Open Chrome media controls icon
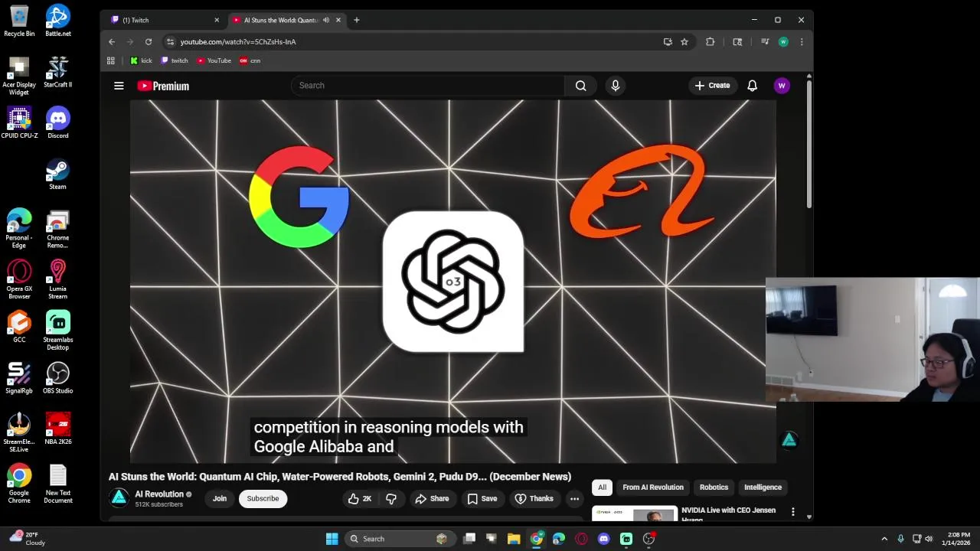The image size is (980, 551). pos(764,41)
